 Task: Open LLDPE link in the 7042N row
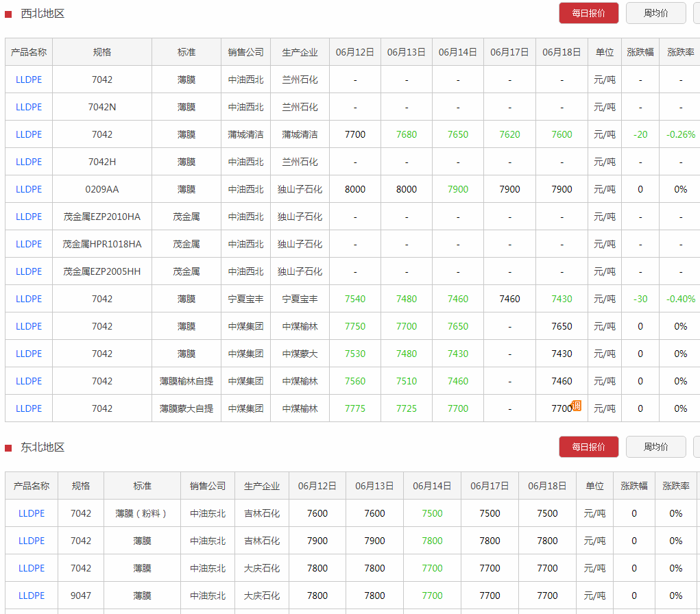tap(29, 107)
